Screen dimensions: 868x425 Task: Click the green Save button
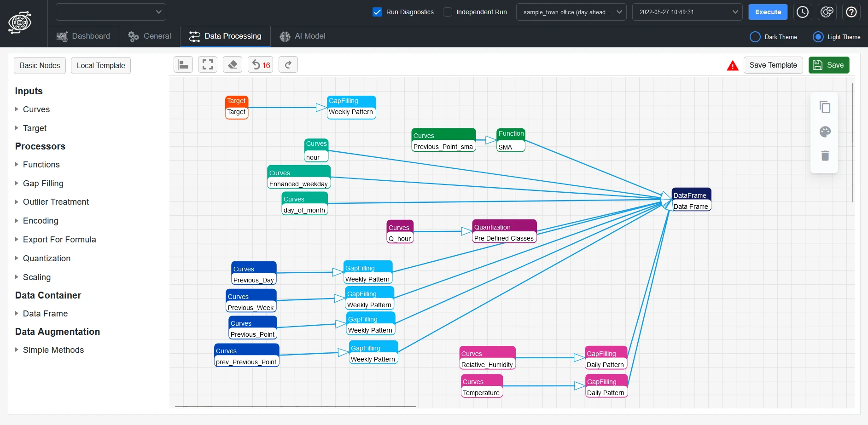coord(829,65)
